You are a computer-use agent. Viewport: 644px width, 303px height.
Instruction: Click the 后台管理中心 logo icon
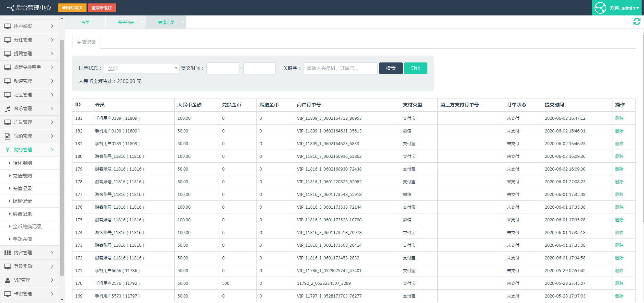point(10,8)
